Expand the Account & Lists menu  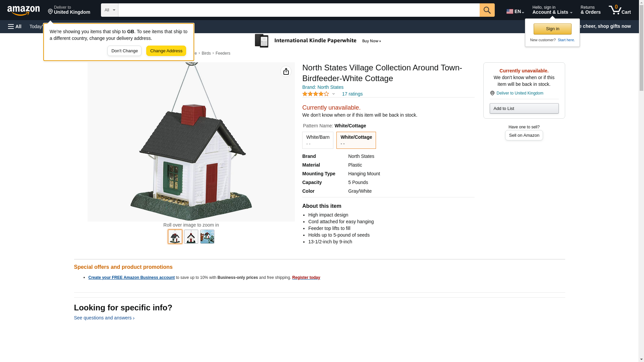click(x=552, y=10)
